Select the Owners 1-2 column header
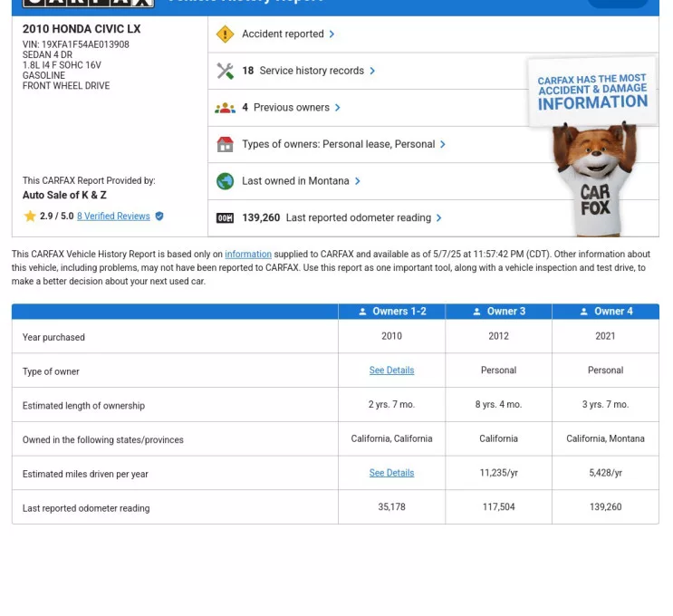 point(391,312)
